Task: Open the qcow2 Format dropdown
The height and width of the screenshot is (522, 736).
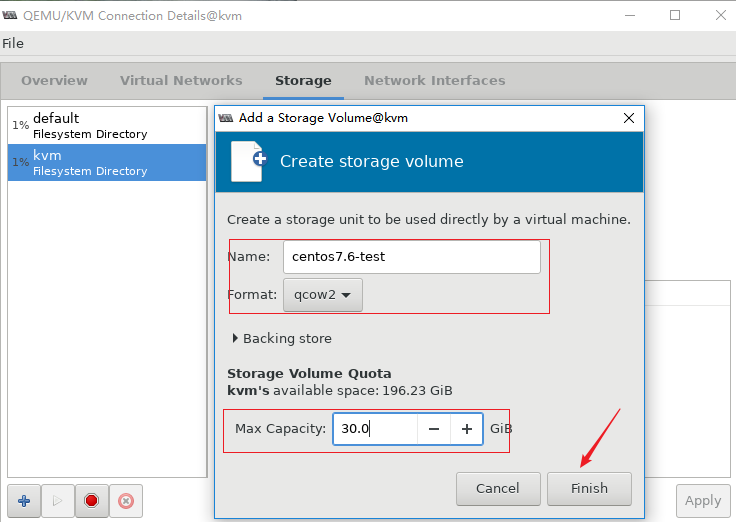Action: pos(323,295)
